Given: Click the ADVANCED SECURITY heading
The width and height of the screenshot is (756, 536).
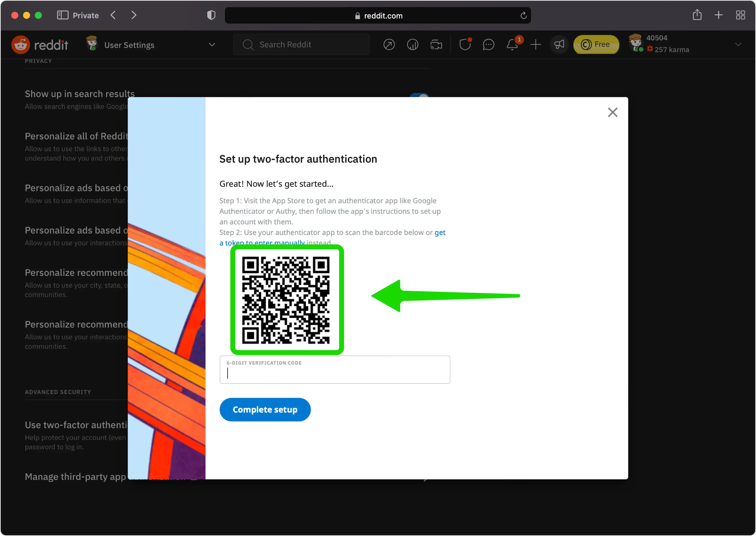Looking at the screenshot, I should (58, 392).
